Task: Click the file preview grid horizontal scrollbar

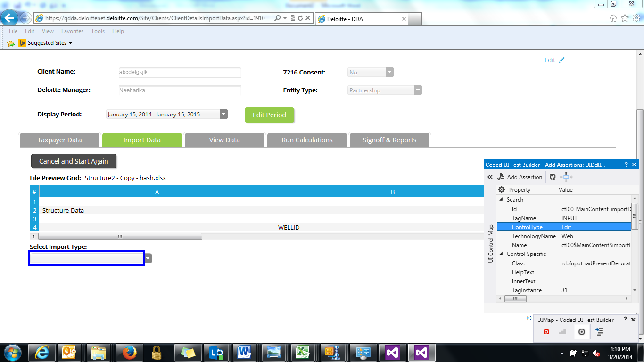Action: [120, 236]
